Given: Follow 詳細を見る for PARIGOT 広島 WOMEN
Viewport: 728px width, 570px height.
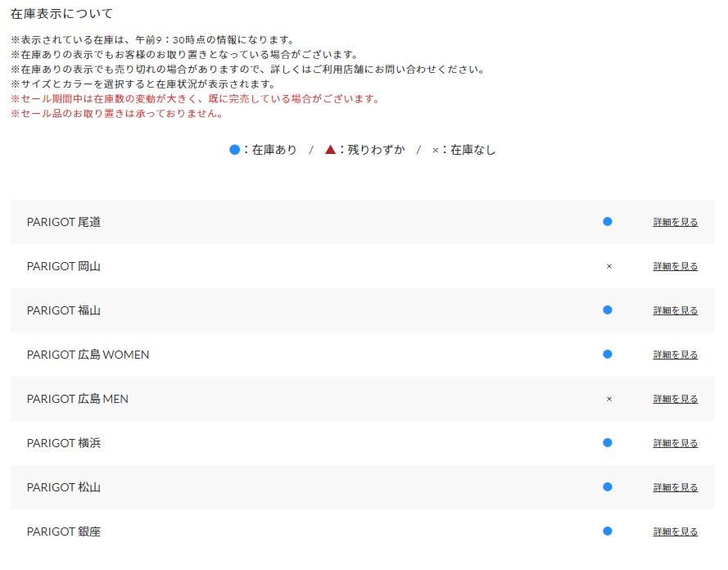Looking at the screenshot, I should [x=676, y=355].
